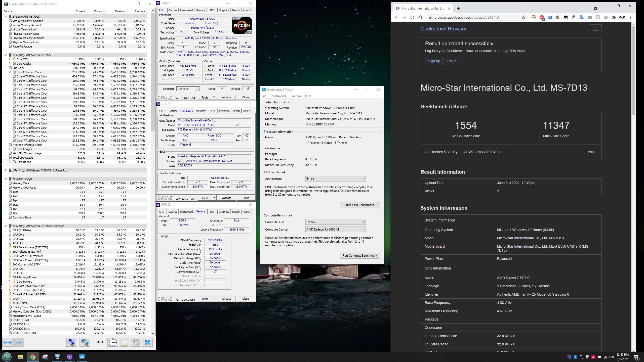644x362 pixels.
Task: Click Close button in bottom CPU-Z window
Action: (246, 299)
